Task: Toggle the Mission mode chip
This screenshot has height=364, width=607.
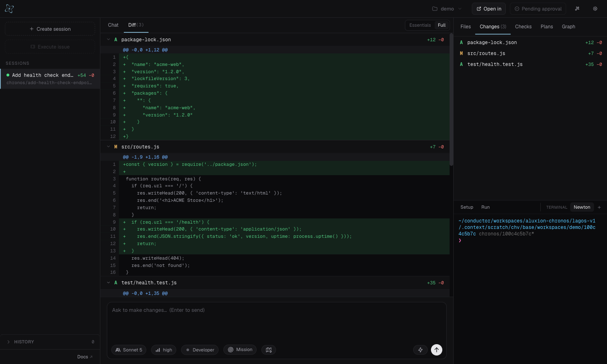Action: click(240, 350)
